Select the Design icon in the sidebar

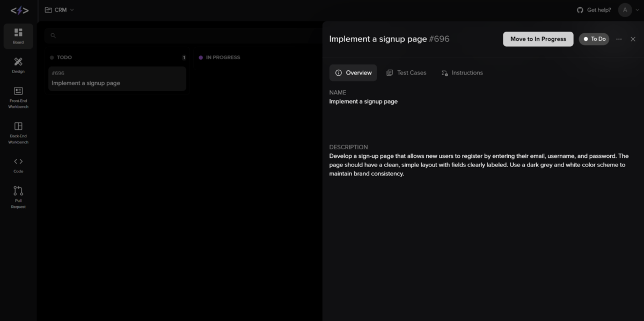pos(18,65)
